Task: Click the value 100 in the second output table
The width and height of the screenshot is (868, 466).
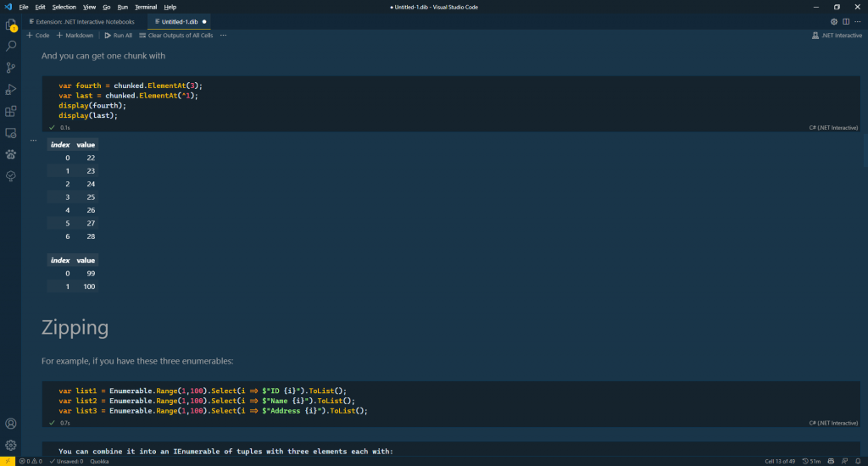Action: click(89, 286)
